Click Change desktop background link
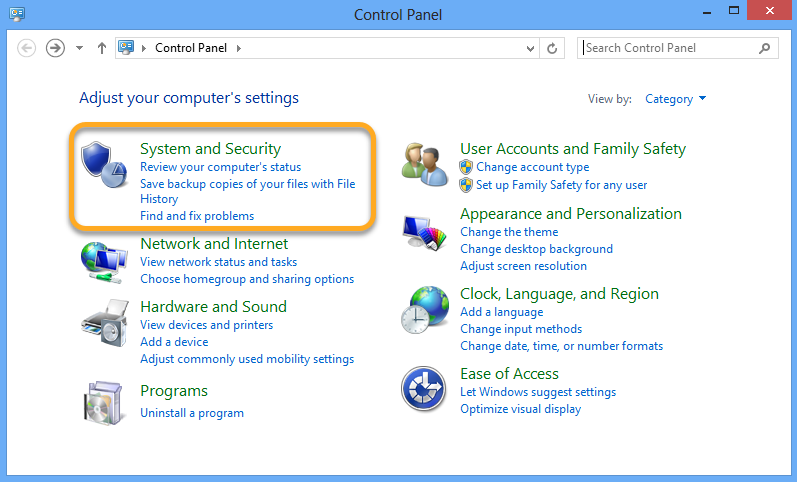The width and height of the screenshot is (797, 482). pos(536,249)
